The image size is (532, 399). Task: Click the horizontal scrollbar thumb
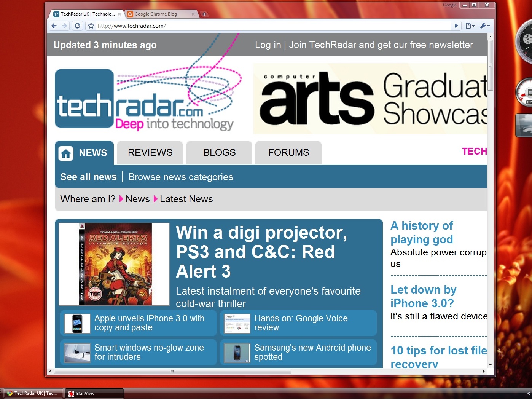tap(172, 371)
